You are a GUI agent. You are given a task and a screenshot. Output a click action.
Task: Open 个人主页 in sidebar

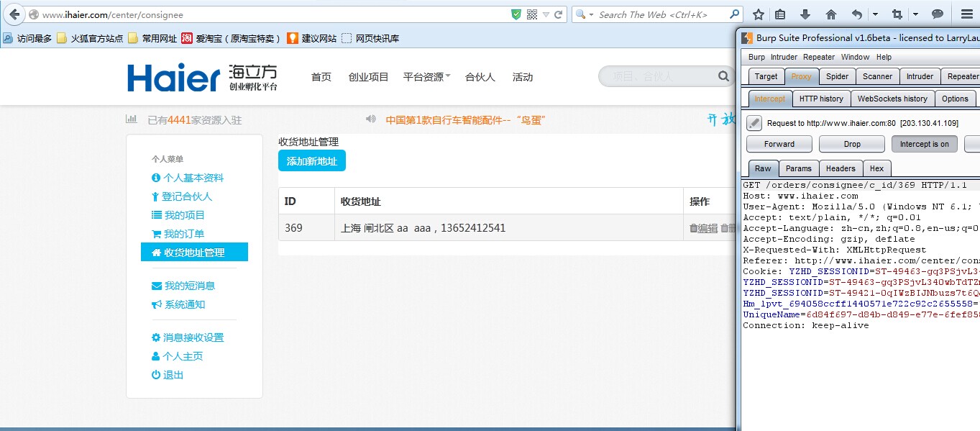click(x=178, y=356)
